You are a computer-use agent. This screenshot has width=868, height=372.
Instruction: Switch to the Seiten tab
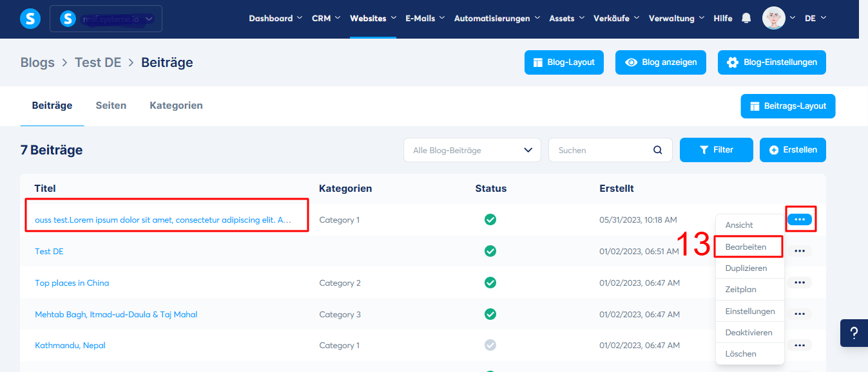[111, 106]
